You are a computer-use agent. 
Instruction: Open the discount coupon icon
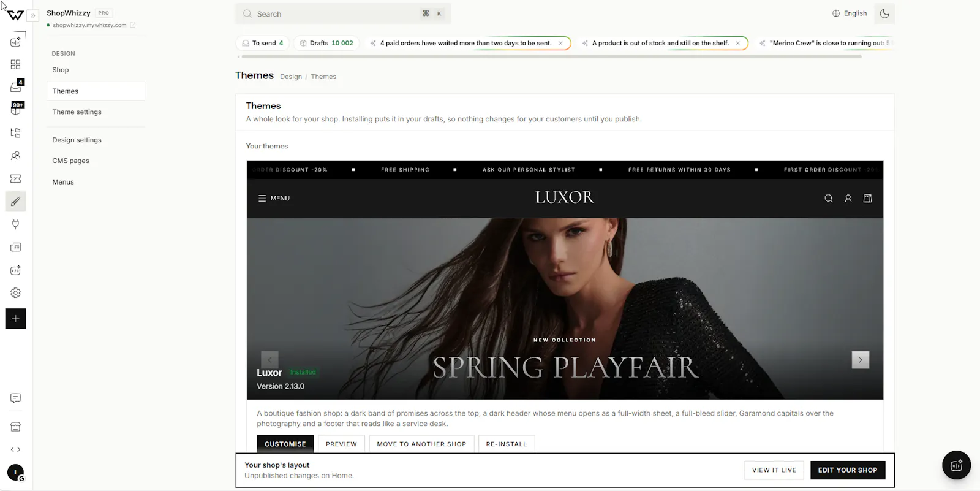click(x=15, y=178)
